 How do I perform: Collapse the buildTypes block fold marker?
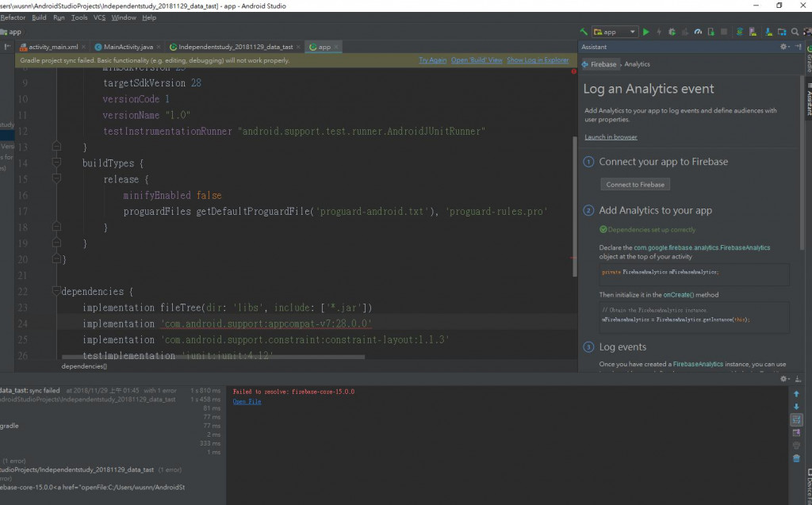56,163
